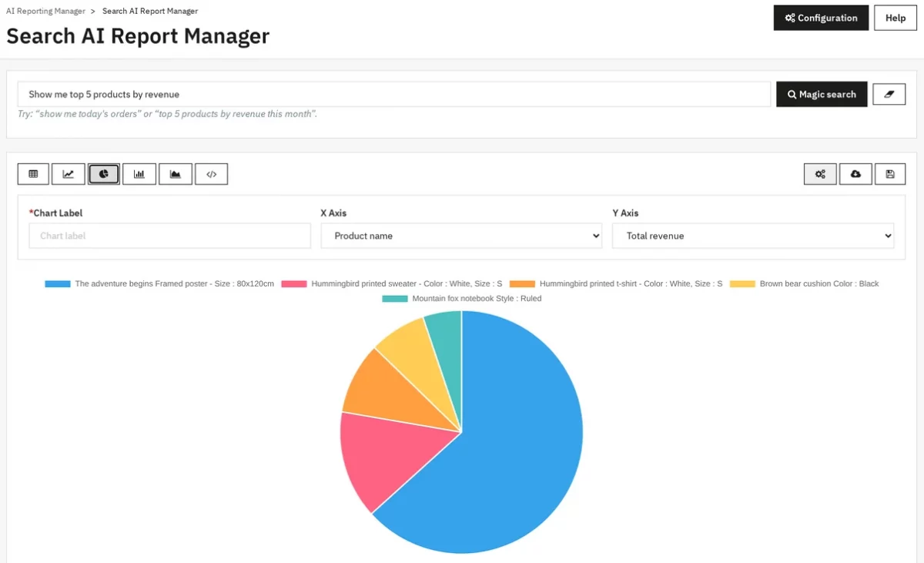
Task: Choose the area chart view icon
Action: click(176, 174)
